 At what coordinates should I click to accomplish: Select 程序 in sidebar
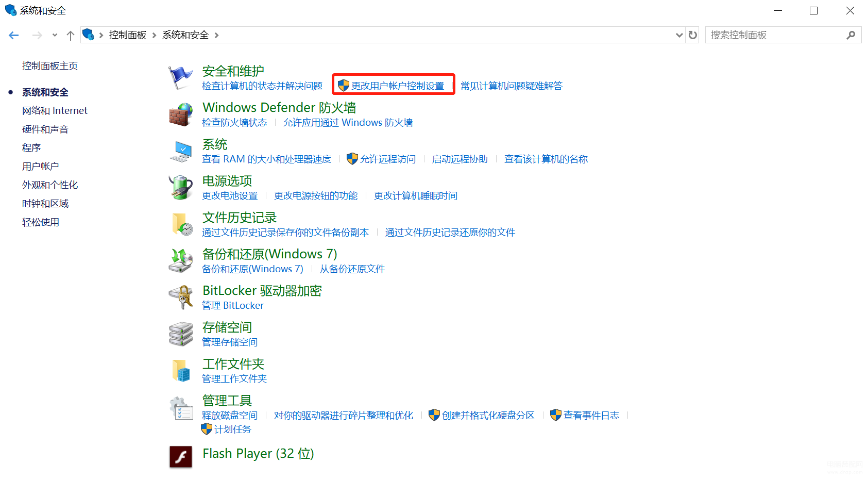(x=31, y=147)
